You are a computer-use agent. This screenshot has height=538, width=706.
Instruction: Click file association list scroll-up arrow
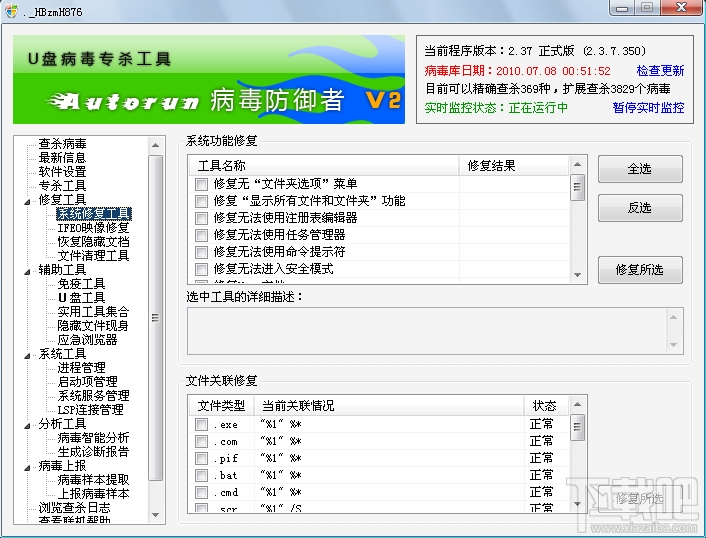click(x=578, y=404)
